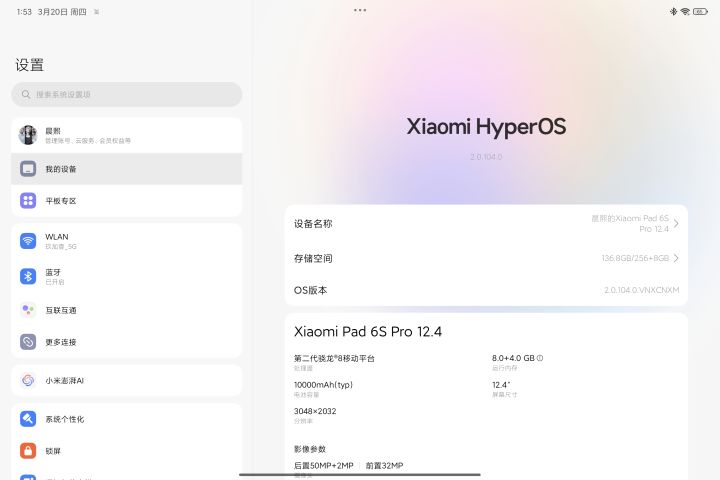This screenshot has width=720, height=480.
Task: Open the Personalization (系统个性化) icon
Action: [x=28, y=419]
